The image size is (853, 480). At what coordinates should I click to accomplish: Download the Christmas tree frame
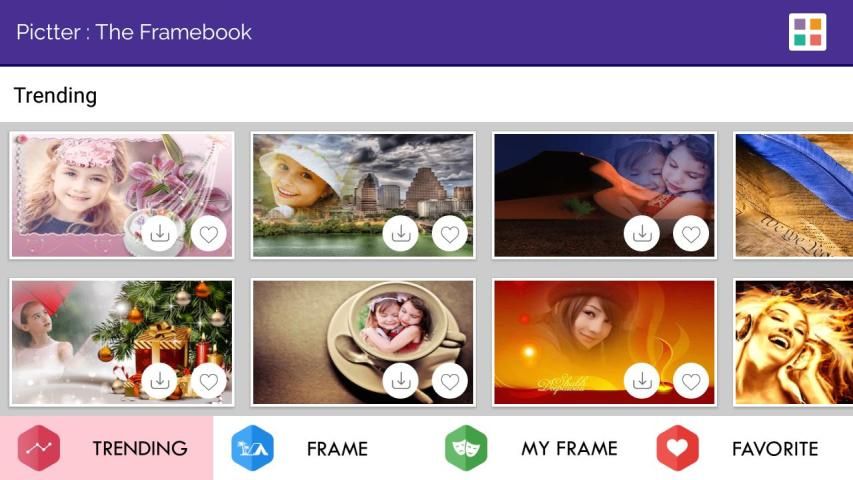[x=159, y=381]
